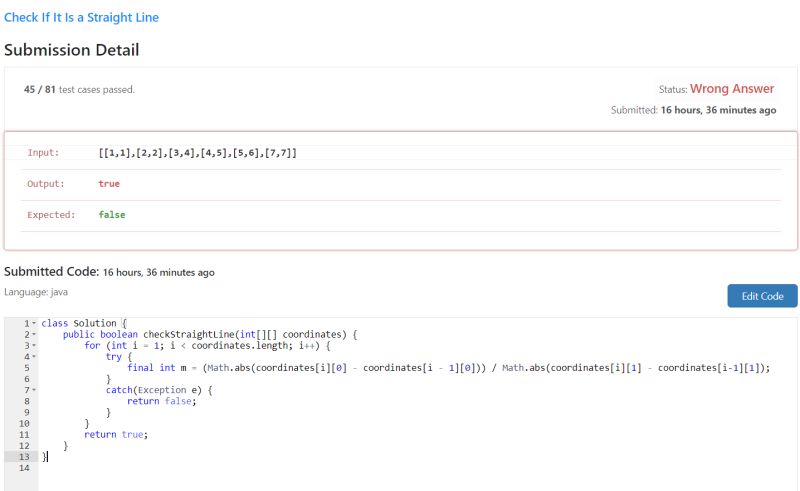
Task: Click the Wrong Answer status text
Action: [x=732, y=89]
